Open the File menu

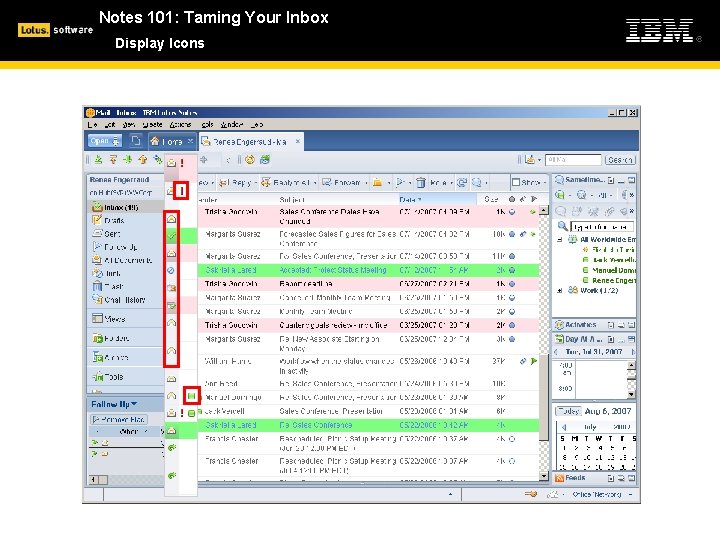point(92,124)
